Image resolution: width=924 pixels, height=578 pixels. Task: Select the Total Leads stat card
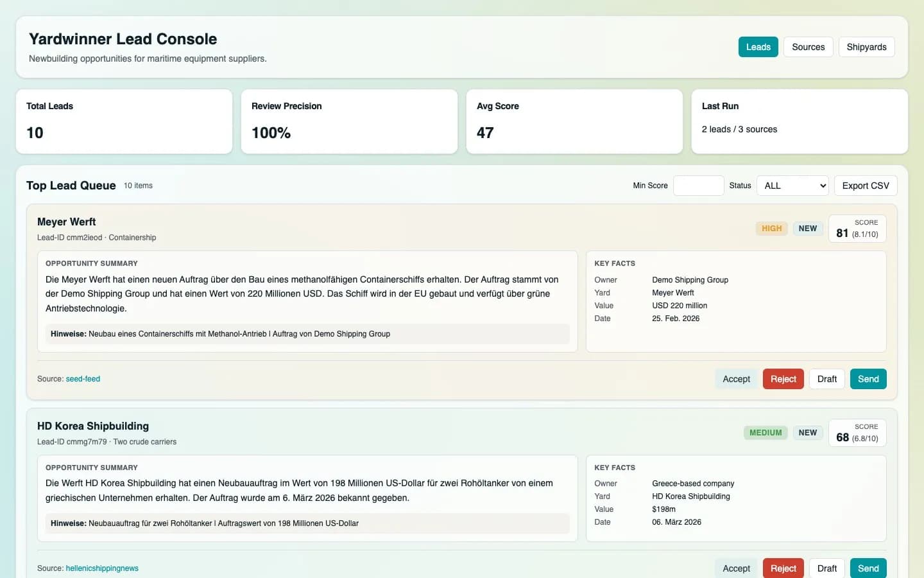(124, 121)
